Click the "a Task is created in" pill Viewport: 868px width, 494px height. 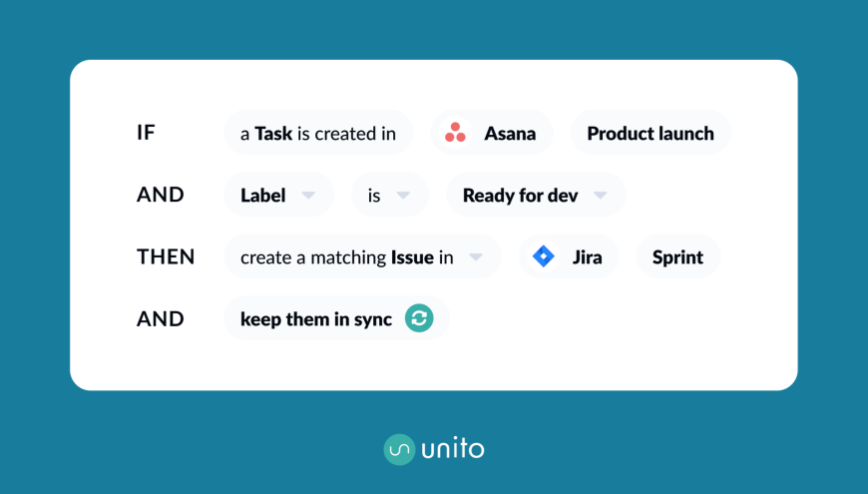click(x=318, y=133)
